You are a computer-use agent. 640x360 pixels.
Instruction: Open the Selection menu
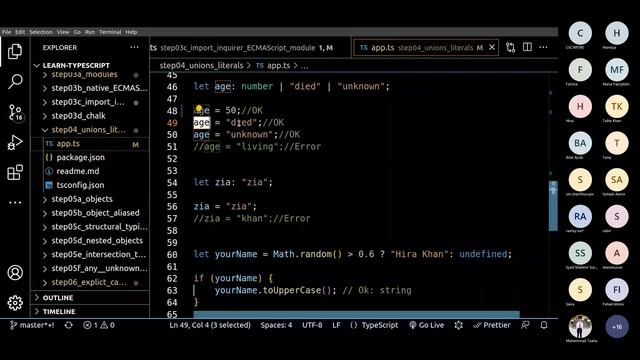coord(41,32)
